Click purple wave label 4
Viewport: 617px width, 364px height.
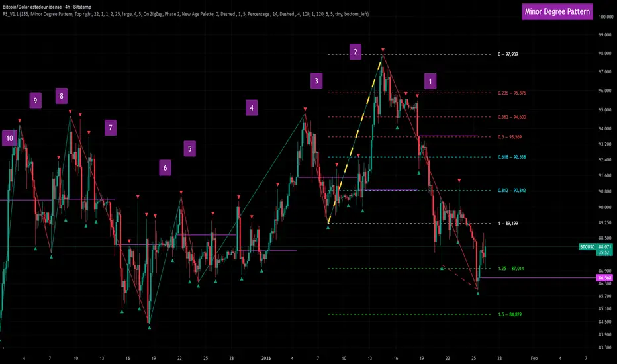point(252,107)
